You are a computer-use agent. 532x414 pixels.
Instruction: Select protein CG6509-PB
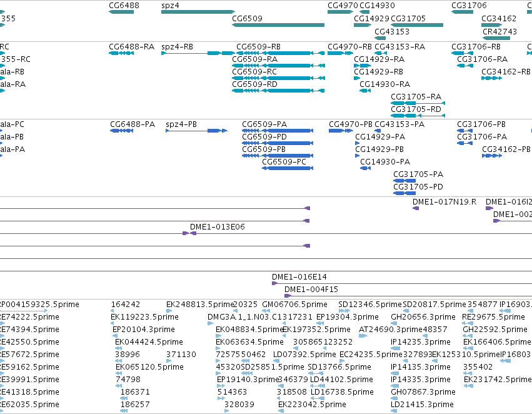278,156
